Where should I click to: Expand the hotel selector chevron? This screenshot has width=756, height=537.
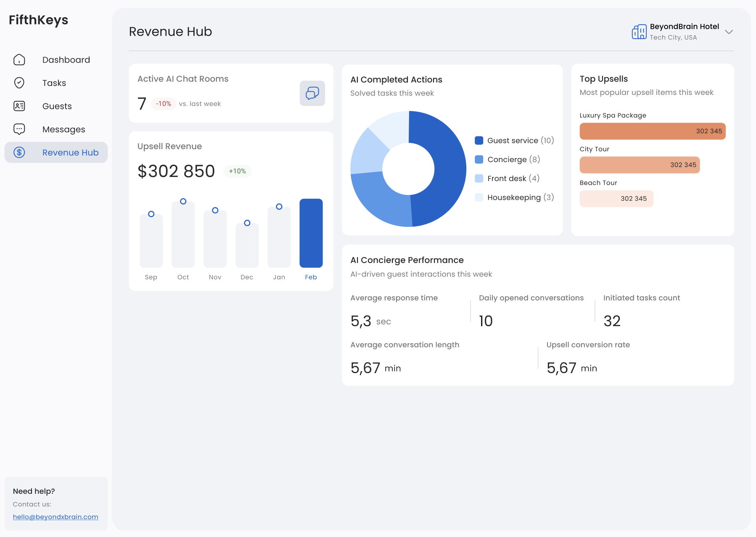click(x=729, y=32)
